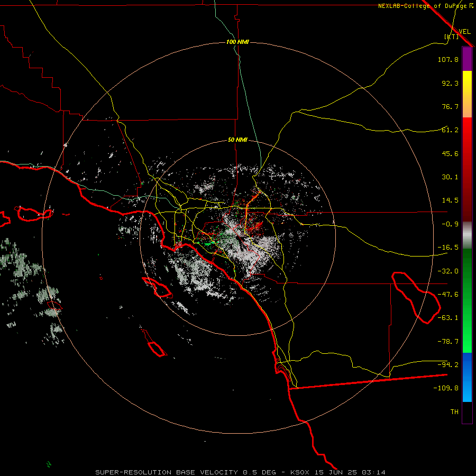
Task: Click the green segment of the color bar
Action: pos(467,300)
